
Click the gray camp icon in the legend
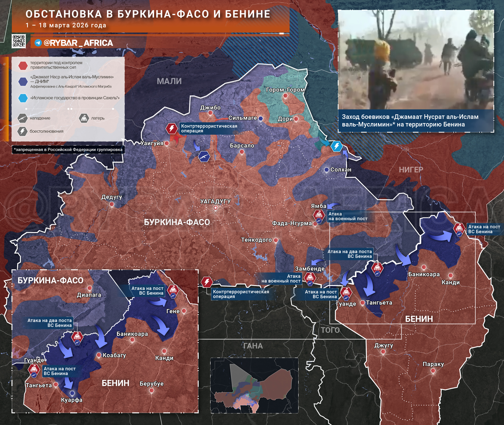pos(84,118)
